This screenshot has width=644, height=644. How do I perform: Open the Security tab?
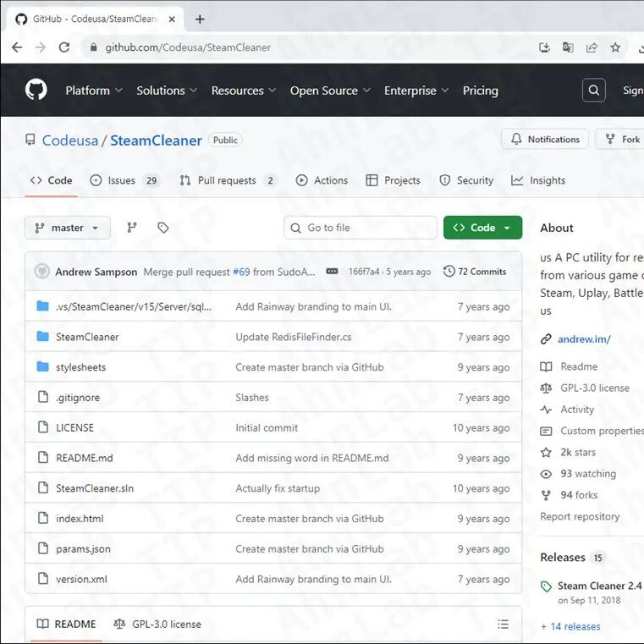(466, 180)
